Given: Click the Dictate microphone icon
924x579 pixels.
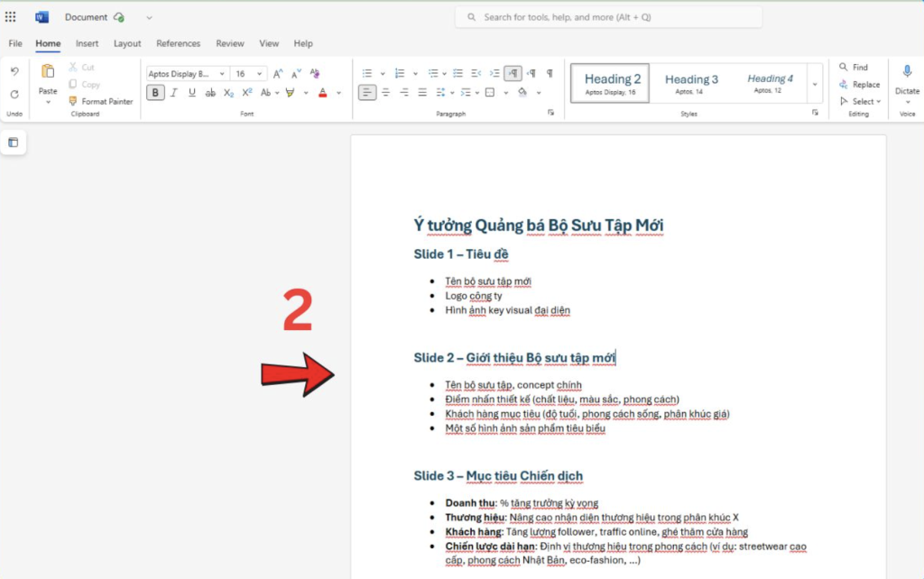Looking at the screenshot, I should 907,72.
